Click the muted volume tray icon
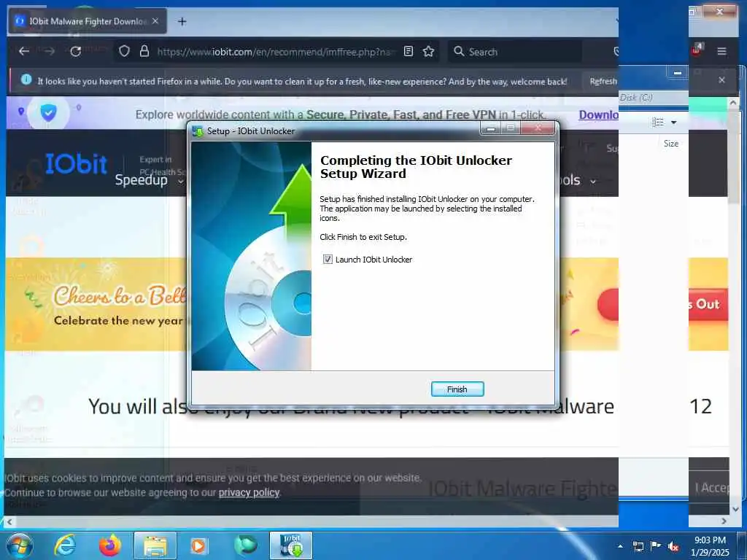The width and height of the screenshot is (747, 560). pos(673,547)
